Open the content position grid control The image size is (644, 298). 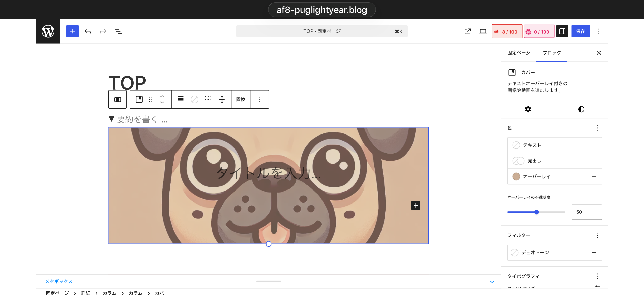pyautogui.click(x=208, y=99)
